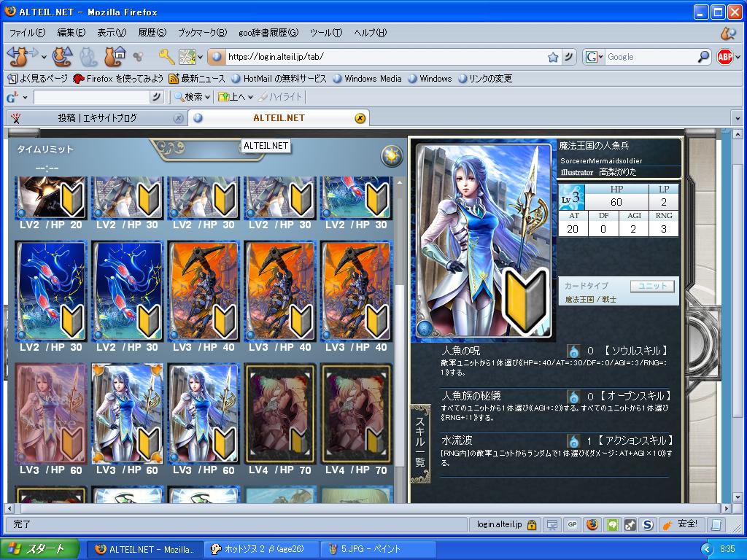Close the 投稿 | エキサイトブログ tab
747x560 pixels.
178,118
